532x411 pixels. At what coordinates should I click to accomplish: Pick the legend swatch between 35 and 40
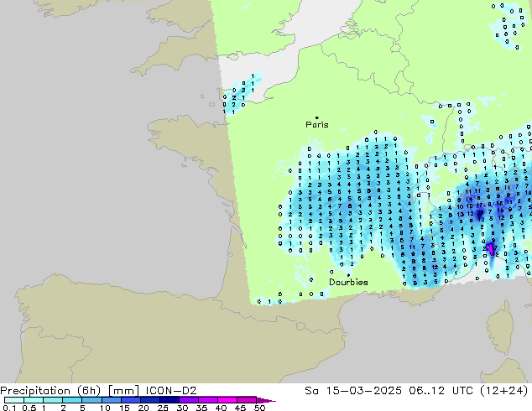pos(207,400)
